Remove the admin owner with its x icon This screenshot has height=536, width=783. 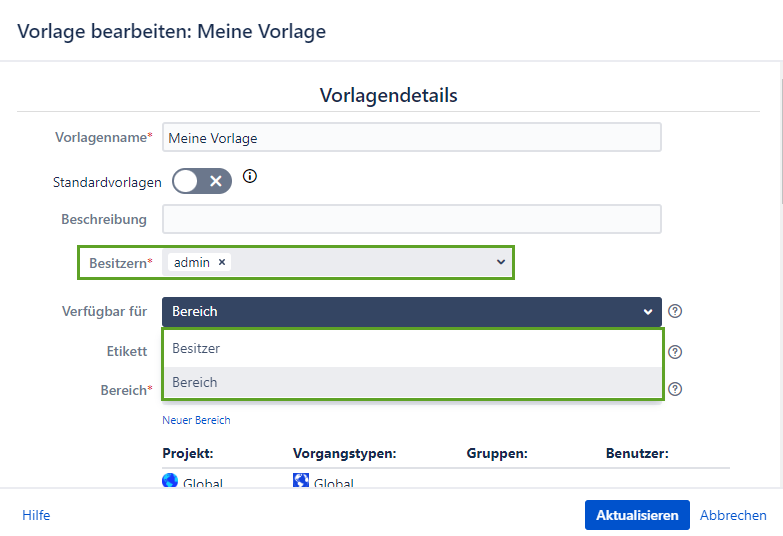click(222, 262)
